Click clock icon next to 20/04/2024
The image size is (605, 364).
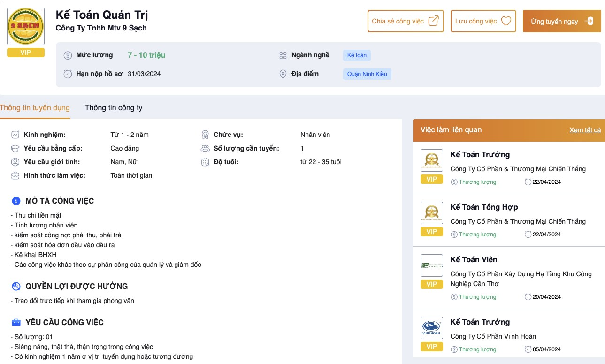pyautogui.click(x=528, y=296)
